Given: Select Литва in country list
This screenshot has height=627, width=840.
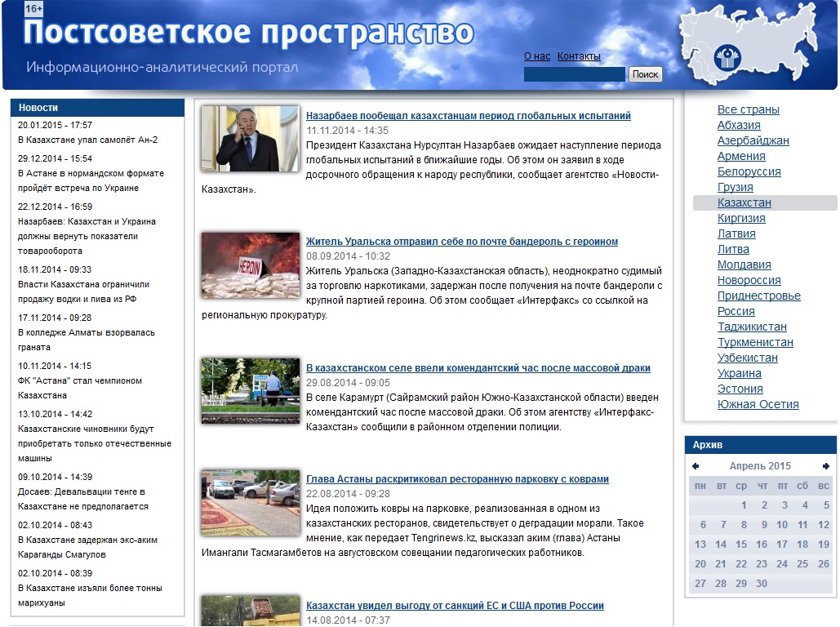Looking at the screenshot, I should (733, 250).
